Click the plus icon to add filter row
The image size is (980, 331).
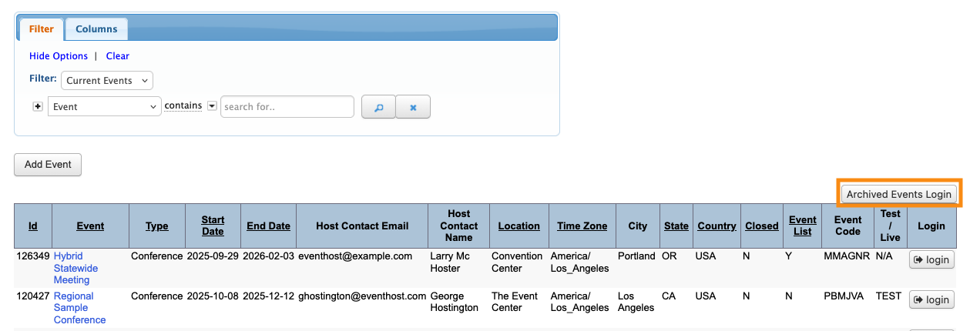(38, 106)
